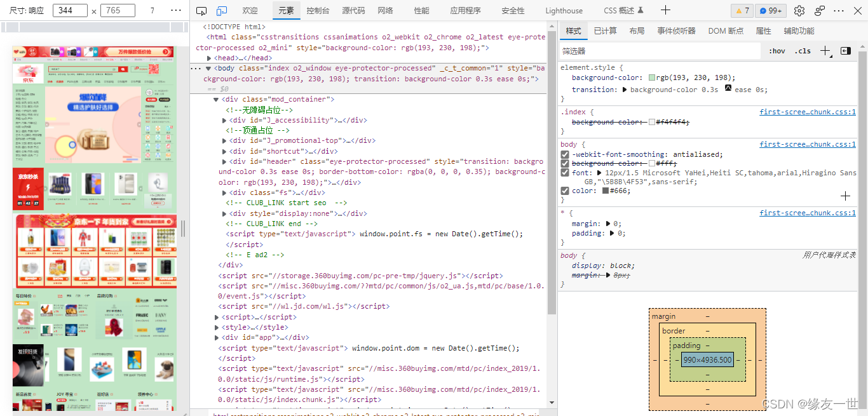Viewport: 868px width, 416px height.
Task: Switch to the 控制台 tab
Action: click(x=318, y=11)
